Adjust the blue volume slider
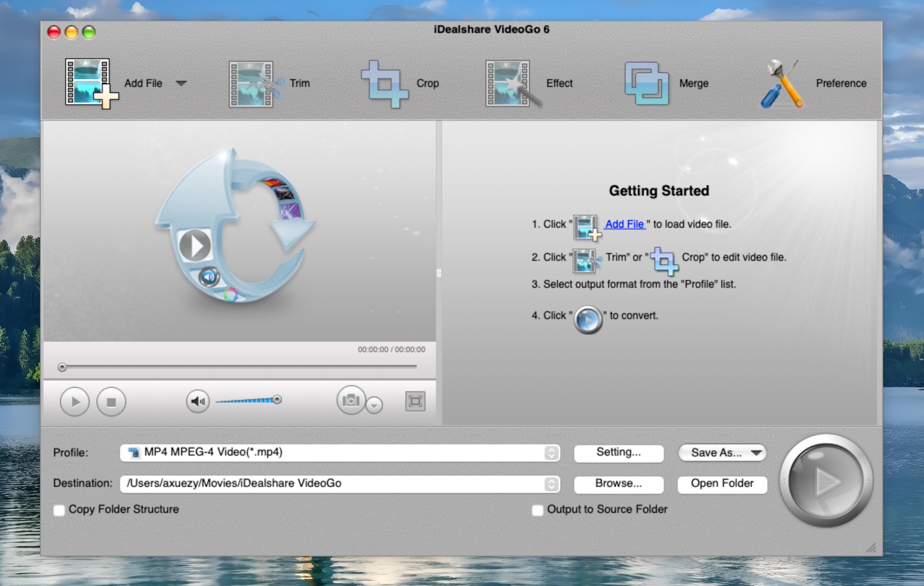Image resolution: width=924 pixels, height=586 pixels. [x=248, y=400]
